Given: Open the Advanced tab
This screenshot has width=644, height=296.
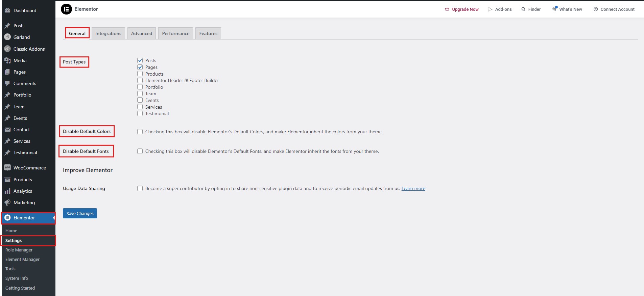Looking at the screenshot, I should (142, 33).
